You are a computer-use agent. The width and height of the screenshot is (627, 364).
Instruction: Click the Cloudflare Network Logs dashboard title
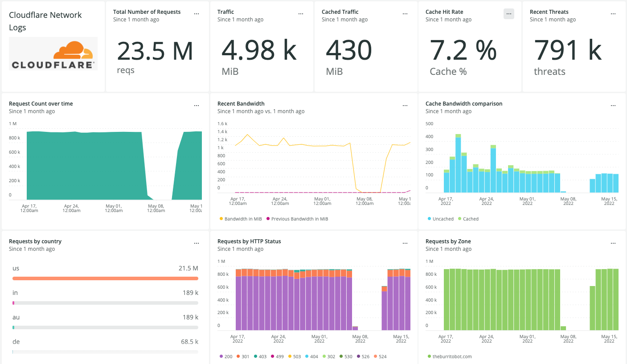pyautogui.click(x=45, y=20)
